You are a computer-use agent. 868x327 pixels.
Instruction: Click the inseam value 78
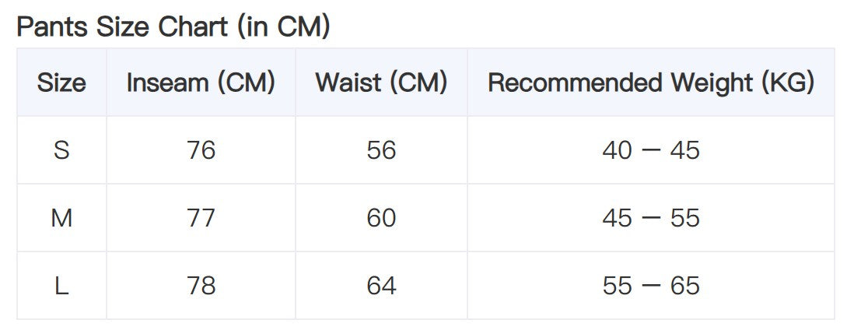click(201, 286)
